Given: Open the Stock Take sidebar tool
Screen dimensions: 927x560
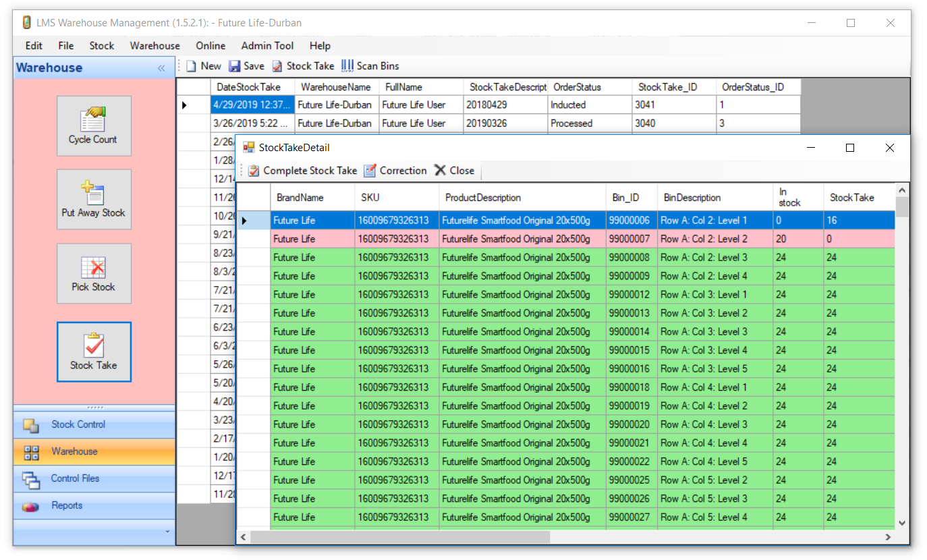Looking at the screenshot, I should [94, 352].
